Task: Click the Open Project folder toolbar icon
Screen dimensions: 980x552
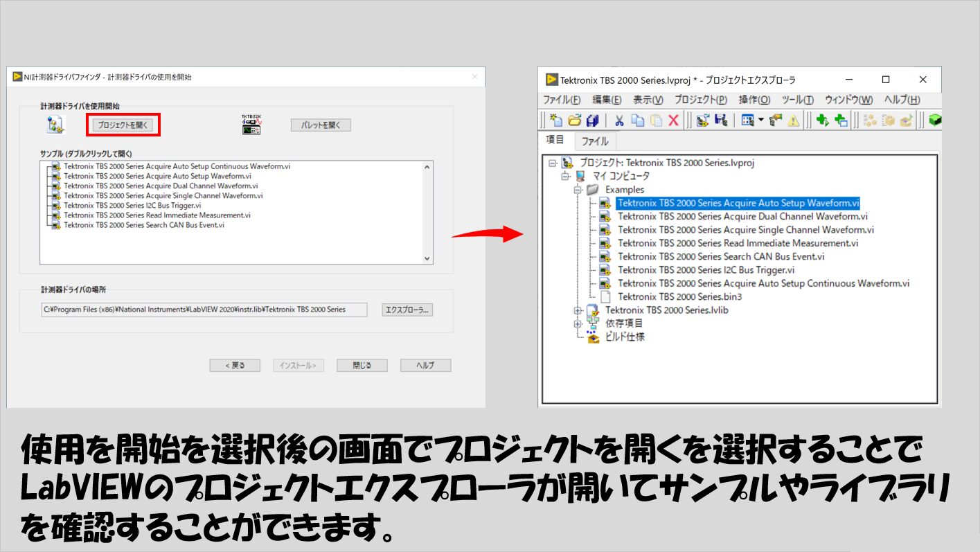Action: (x=574, y=121)
